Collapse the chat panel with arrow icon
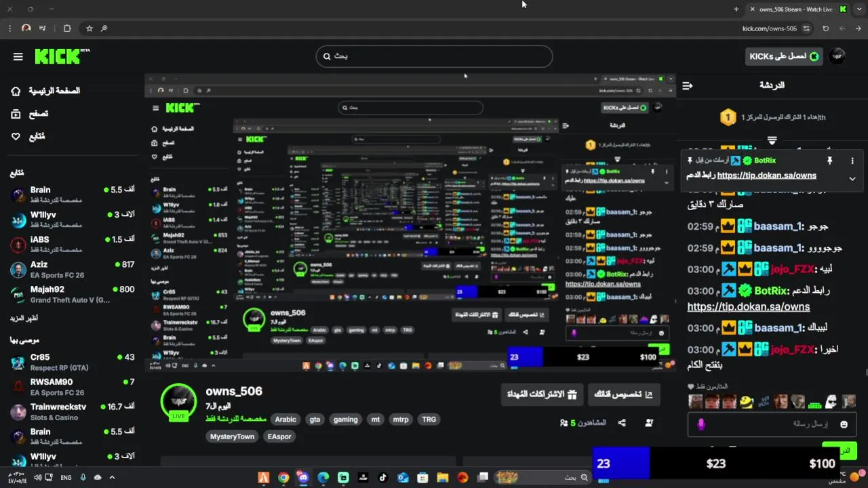The height and width of the screenshot is (488, 868). 688,85
